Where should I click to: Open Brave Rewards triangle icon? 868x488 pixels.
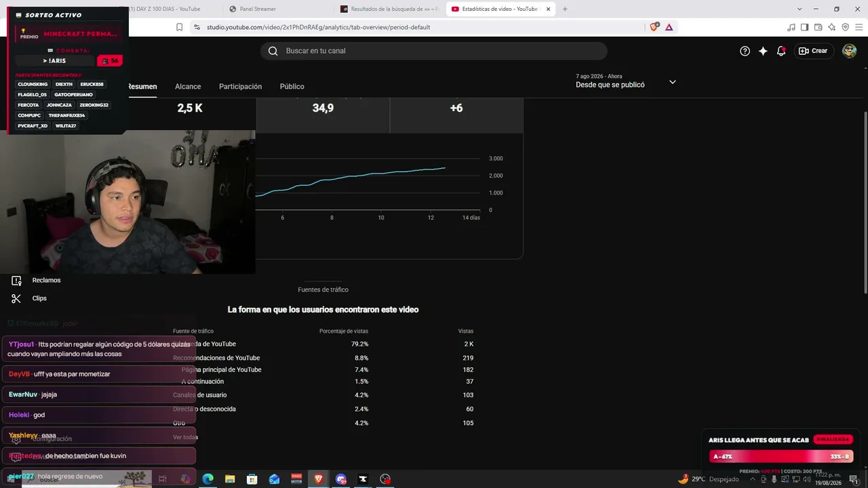pyautogui.click(x=669, y=27)
